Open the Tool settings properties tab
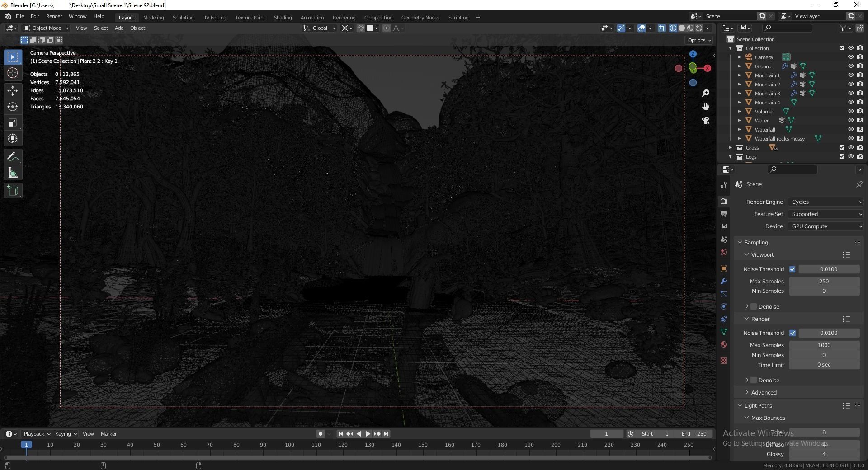The width and height of the screenshot is (868, 470). coord(724,185)
